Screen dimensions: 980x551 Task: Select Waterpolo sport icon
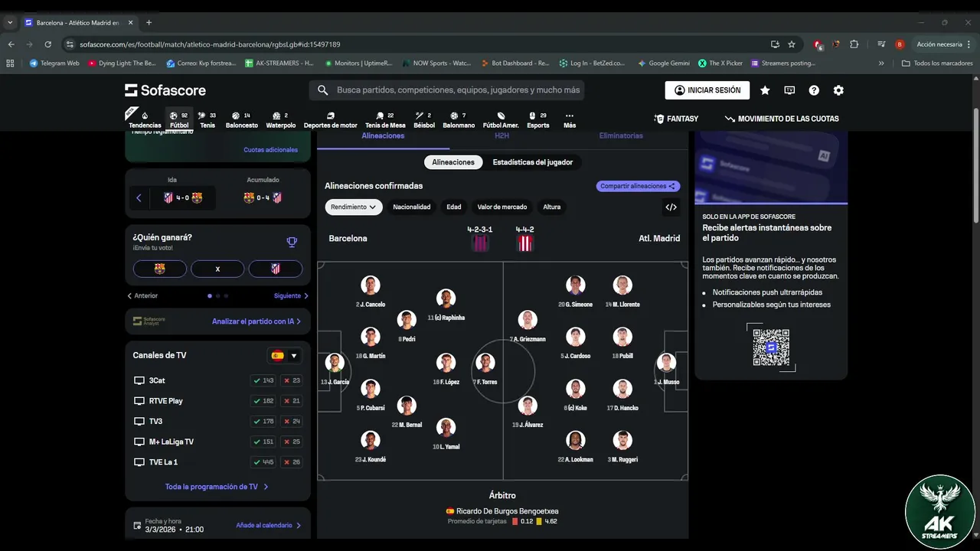[x=281, y=120]
